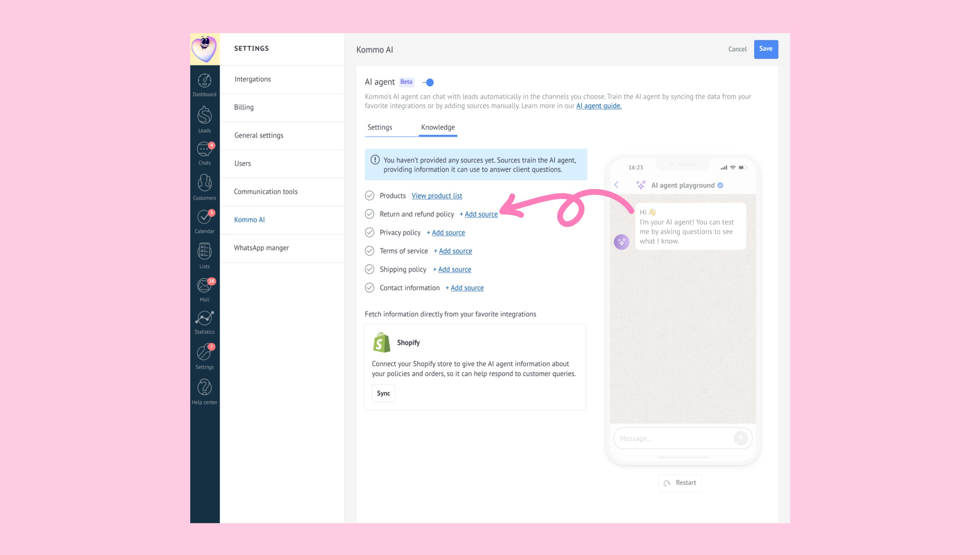Open WhatsApp manger menu item
Viewport: 980px width, 555px height.
[x=282, y=248]
